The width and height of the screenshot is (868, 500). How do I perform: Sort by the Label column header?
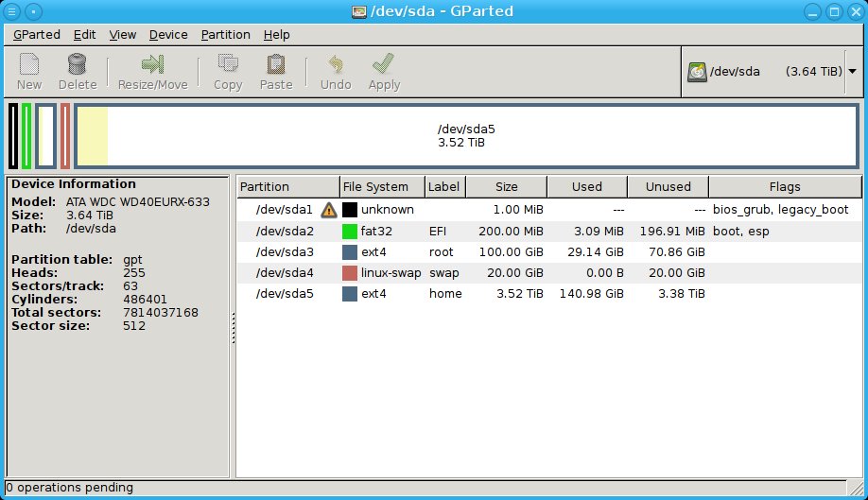tap(445, 187)
